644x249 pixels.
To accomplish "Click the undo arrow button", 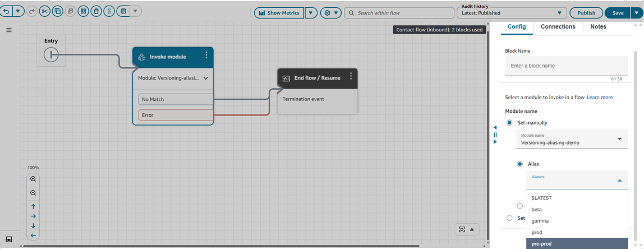I will [x=7, y=11].
